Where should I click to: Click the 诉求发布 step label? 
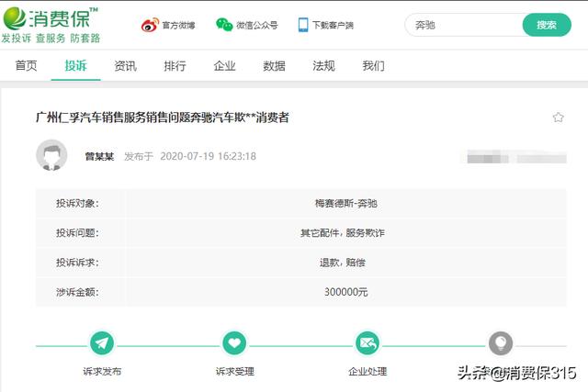pyautogui.click(x=102, y=372)
